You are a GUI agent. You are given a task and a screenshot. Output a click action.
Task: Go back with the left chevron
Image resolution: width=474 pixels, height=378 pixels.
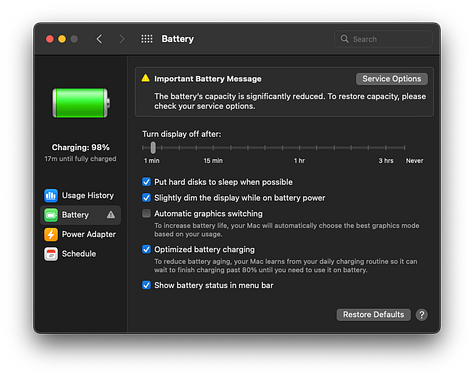[99, 39]
